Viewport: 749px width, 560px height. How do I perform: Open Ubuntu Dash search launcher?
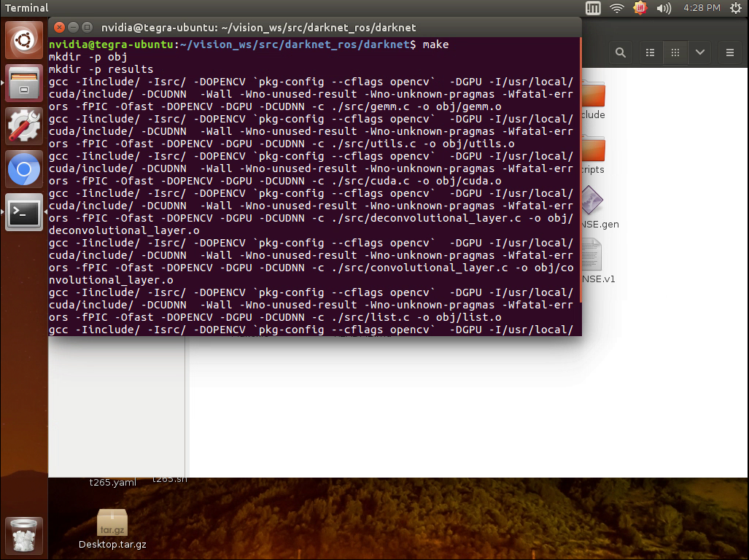(24, 40)
